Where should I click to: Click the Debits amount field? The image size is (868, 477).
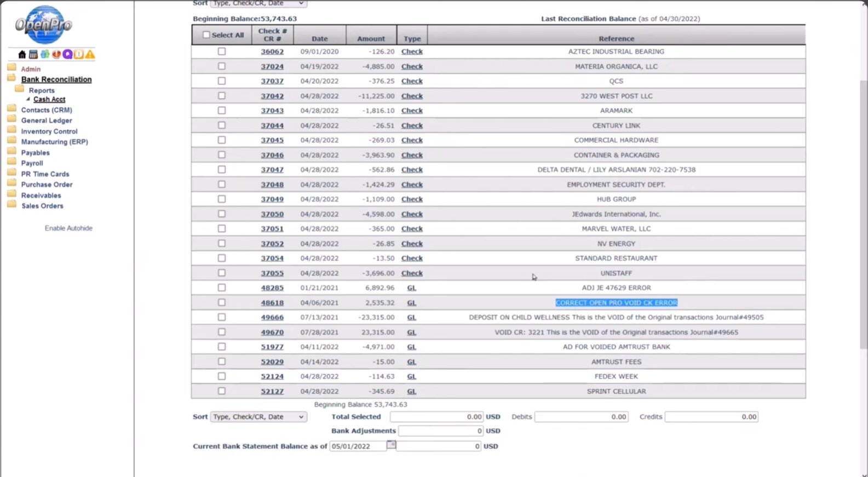point(582,417)
